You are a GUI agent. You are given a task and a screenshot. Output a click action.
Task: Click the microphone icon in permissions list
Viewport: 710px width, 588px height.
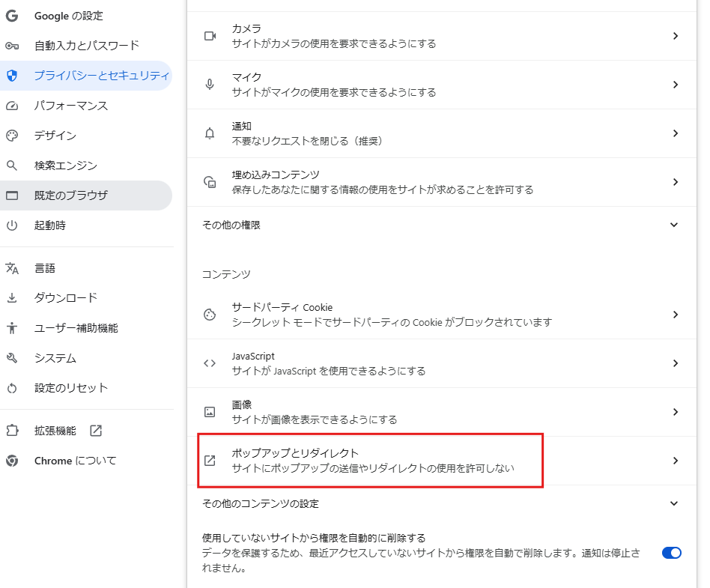(x=210, y=84)
